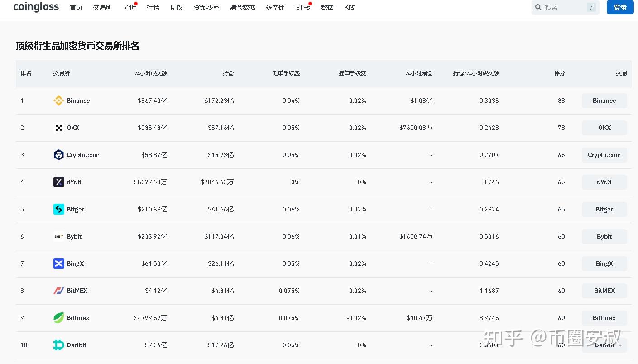This screenshot has height=364, width=638.
Task: Click the Bitfinex leaf logo icon
Action: coord(59,318)
